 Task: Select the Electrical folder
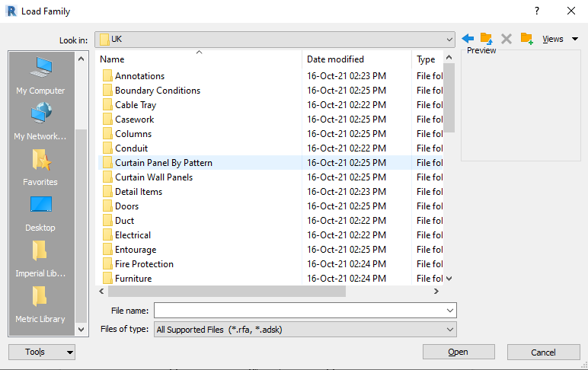tap(133, 235)
